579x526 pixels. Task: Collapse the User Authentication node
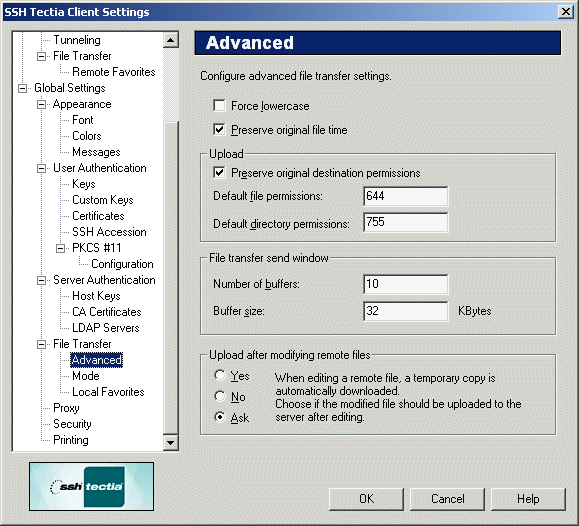tap(41, 168)
